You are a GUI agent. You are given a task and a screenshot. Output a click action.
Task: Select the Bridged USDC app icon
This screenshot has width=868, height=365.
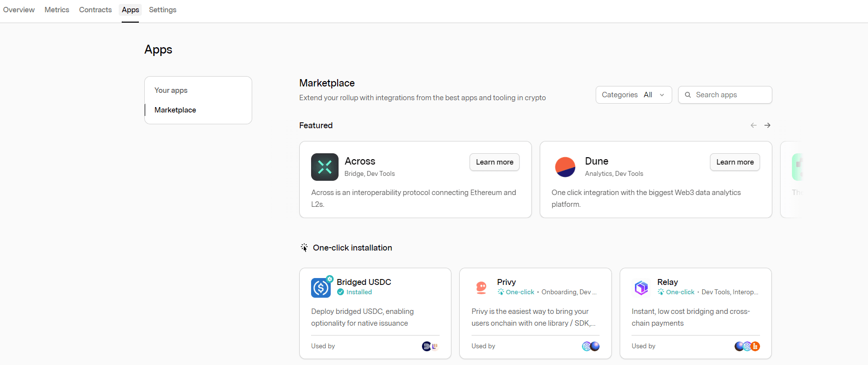pos(321,287)
